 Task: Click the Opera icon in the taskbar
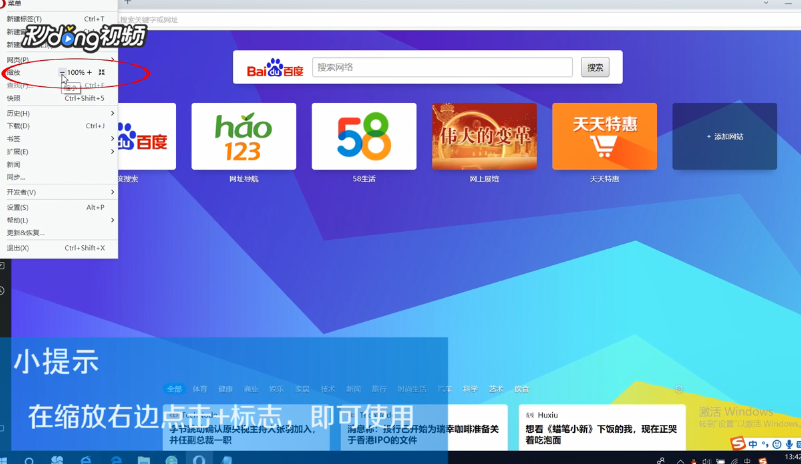(199, 460)
